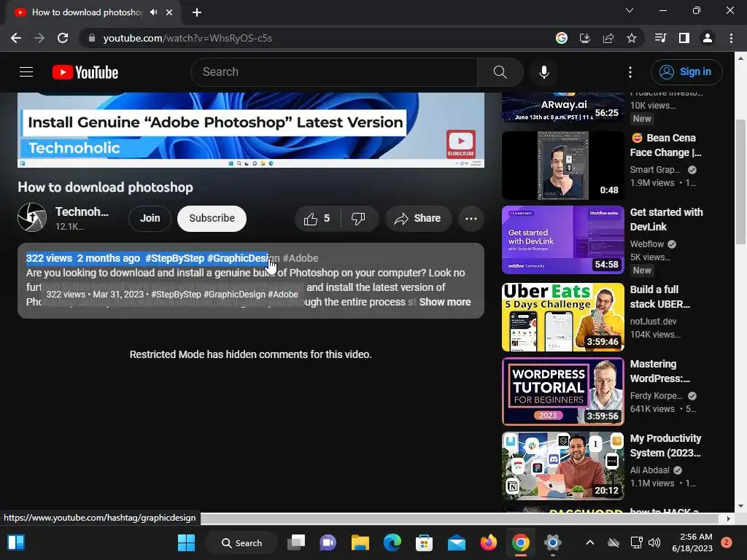The image size is (747, 560).
Task: Open Chrome media controls icon
Action: 660,38
